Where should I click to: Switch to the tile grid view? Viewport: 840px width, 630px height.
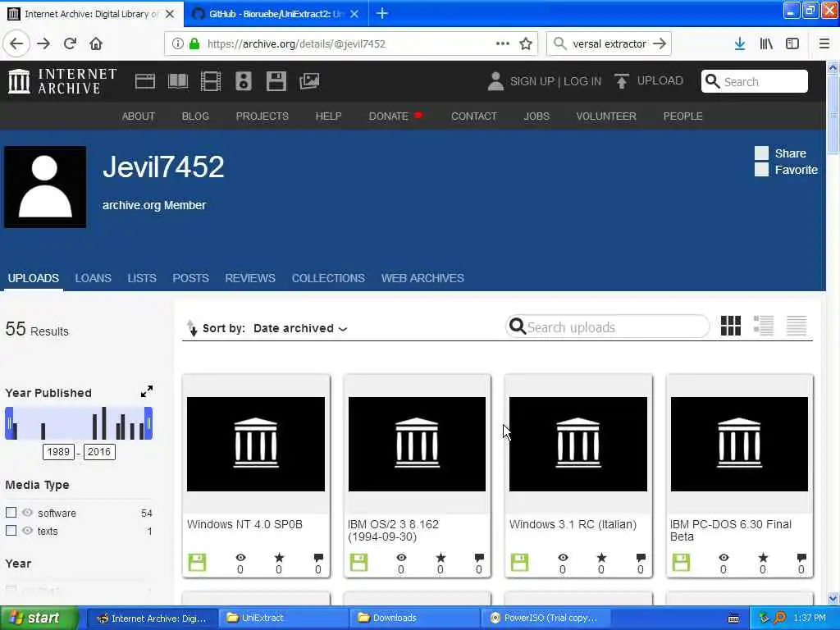tap(731, 326)
